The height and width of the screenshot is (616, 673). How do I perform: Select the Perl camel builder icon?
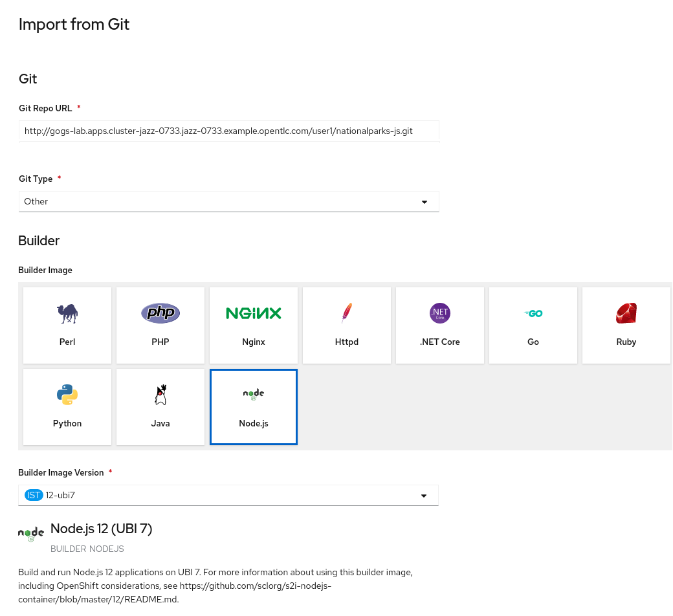coord(67,314)
